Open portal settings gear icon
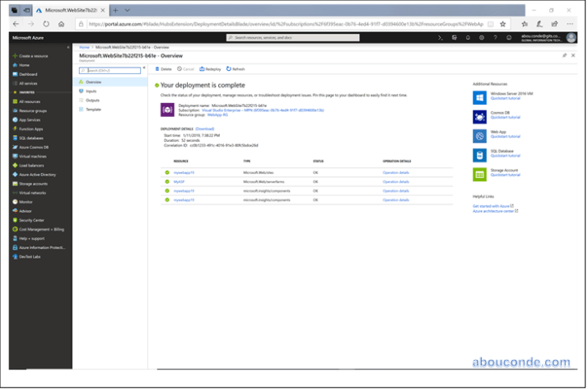This screenshot has height=389, width=588. tap(481, 37)
